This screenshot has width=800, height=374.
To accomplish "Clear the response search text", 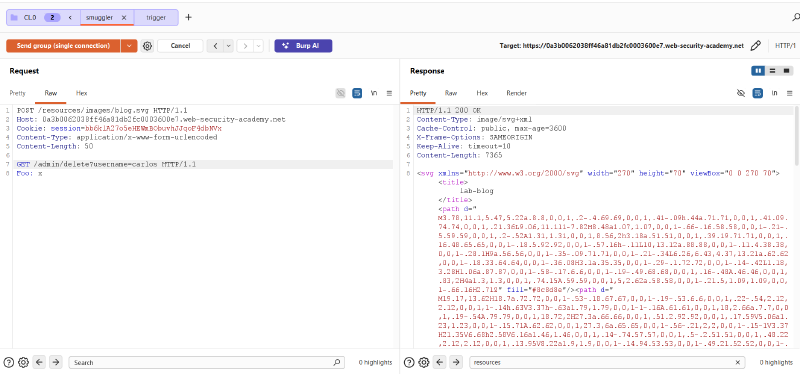I will click(x=737, y=362).
